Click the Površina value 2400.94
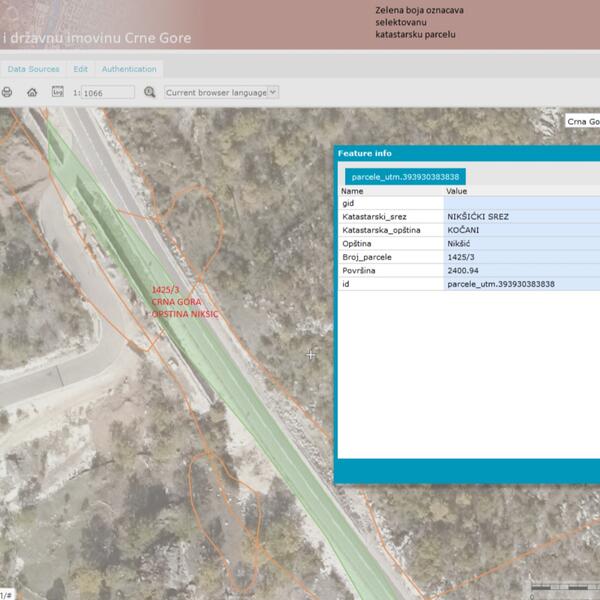This screenshot has height=600, width=600. coord(465,270)
